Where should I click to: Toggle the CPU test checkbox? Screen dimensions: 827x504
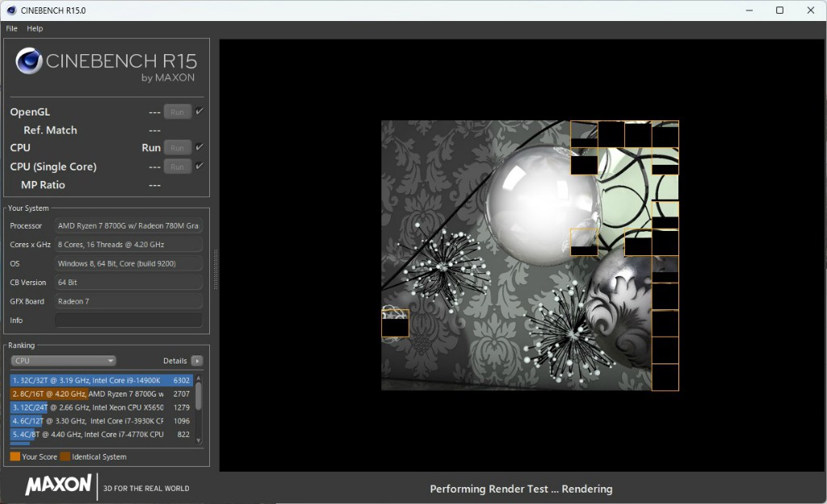coord(199,147)
